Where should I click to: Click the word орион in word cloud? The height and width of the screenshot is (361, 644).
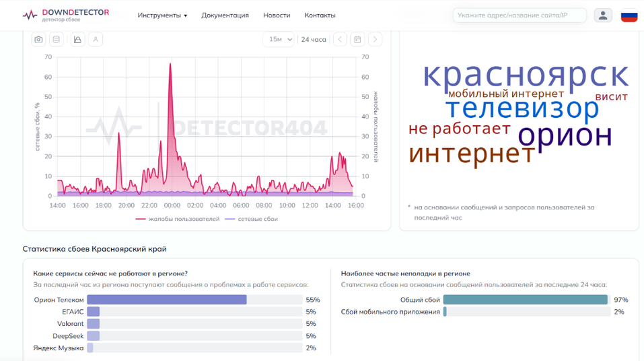[565, 135]
